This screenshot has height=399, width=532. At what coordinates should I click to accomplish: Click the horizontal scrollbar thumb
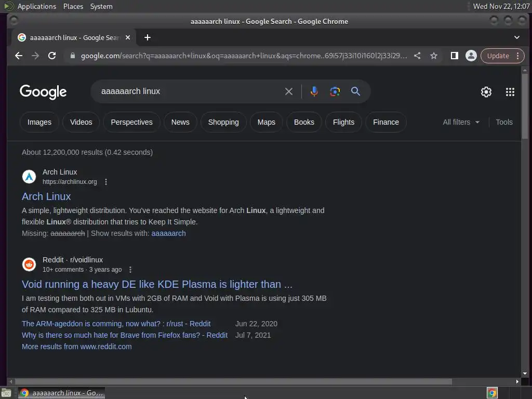[233, 382]
